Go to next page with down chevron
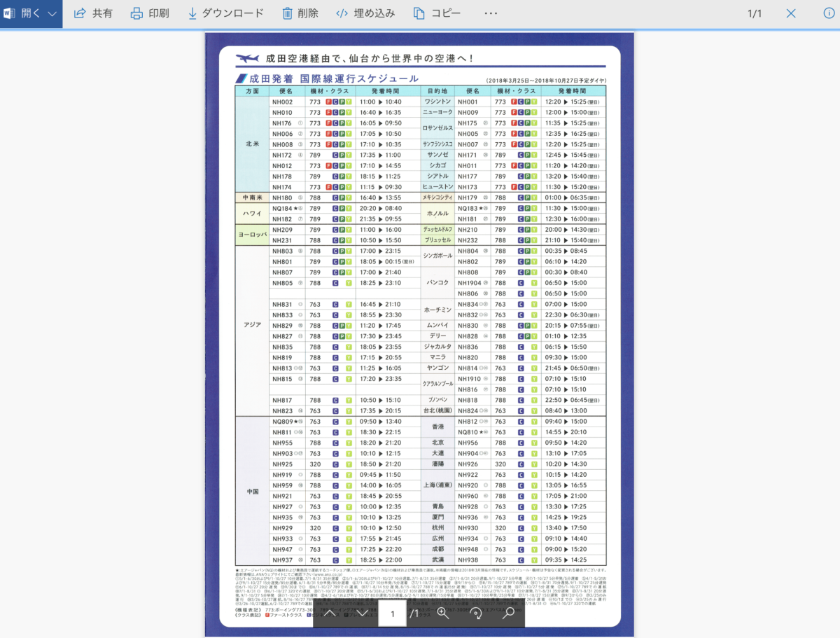840x638 pixels. point(362,613)
